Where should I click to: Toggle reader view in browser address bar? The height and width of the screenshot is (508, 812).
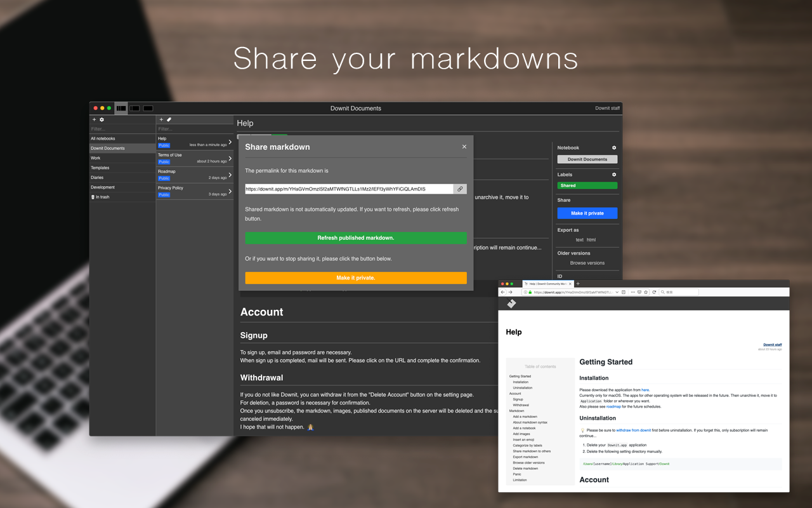(624, 292)
